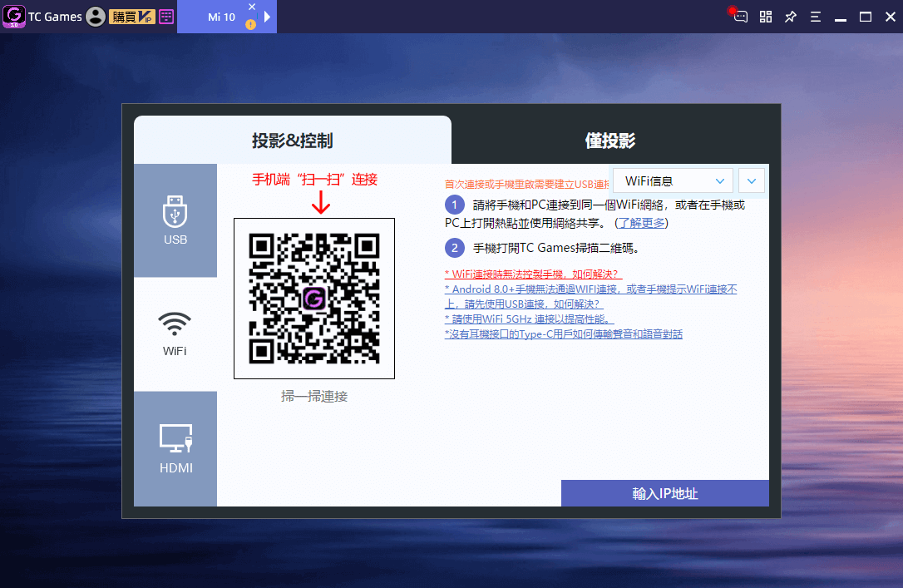Open the red WiFi連接時無法控製手機 help link

534,274
